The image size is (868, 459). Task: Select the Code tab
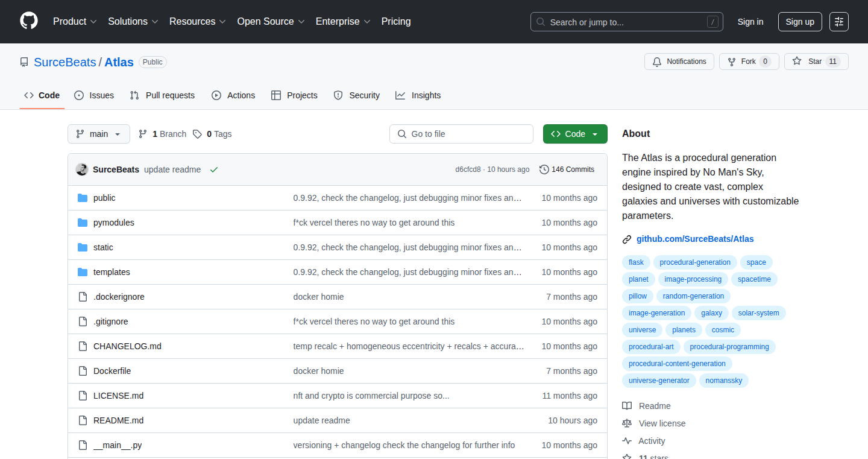[x=42, y=95]
